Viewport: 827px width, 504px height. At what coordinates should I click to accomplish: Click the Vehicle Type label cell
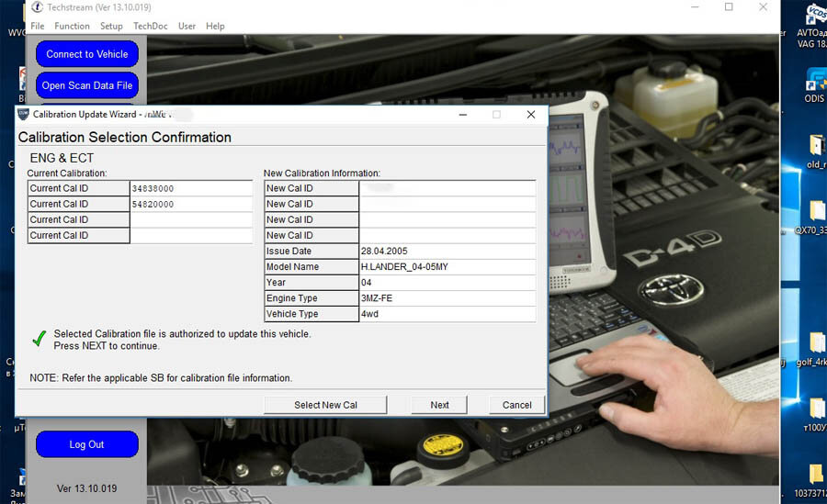pyautogui.click(x=312, y=314)
